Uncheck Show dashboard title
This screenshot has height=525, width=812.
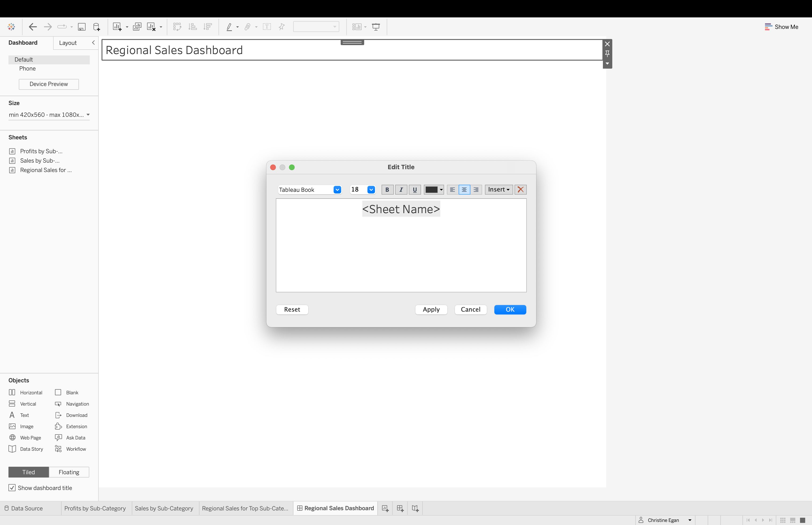(12, 487)
